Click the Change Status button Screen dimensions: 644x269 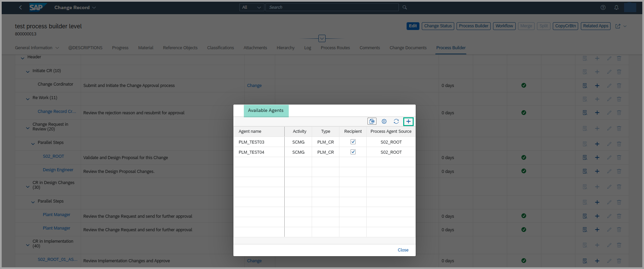click(x=438, y=26)
